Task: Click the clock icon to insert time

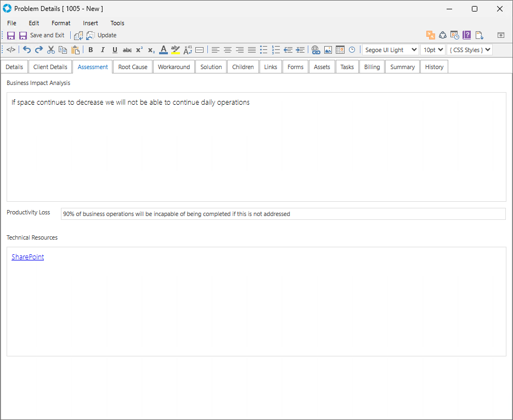Action: tap(352, 50)
